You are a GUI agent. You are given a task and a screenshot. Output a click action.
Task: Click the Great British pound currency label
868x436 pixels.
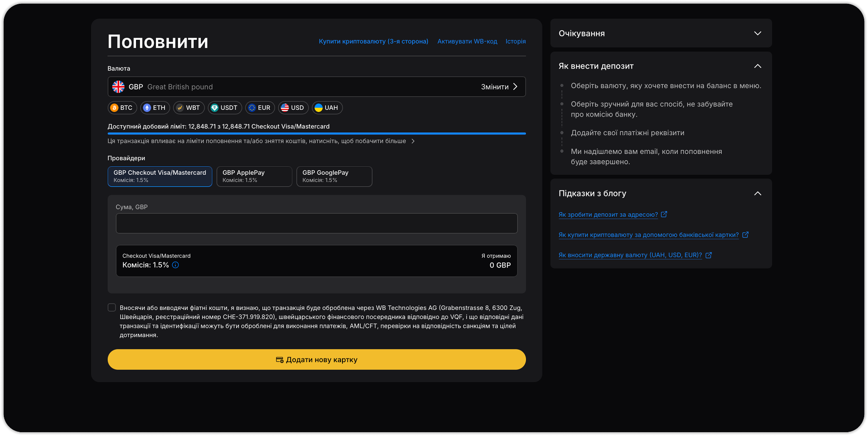180,87
